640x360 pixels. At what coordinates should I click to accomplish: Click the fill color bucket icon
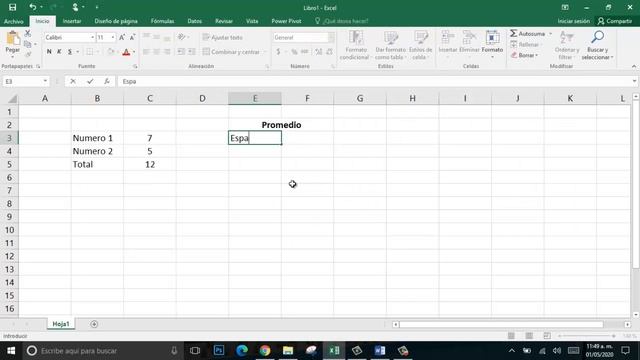(111, 52)
